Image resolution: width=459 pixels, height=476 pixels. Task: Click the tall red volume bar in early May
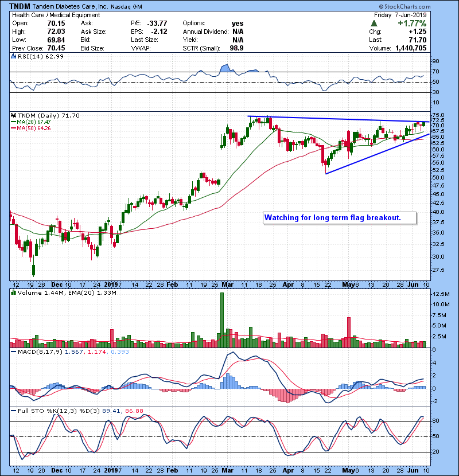pyautogui.click(x=349, y=332)
